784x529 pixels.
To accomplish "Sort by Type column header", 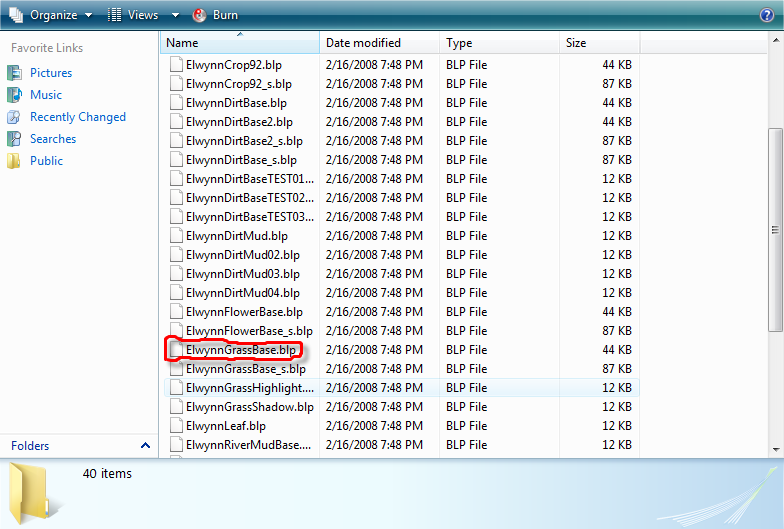I will point(500,43).
